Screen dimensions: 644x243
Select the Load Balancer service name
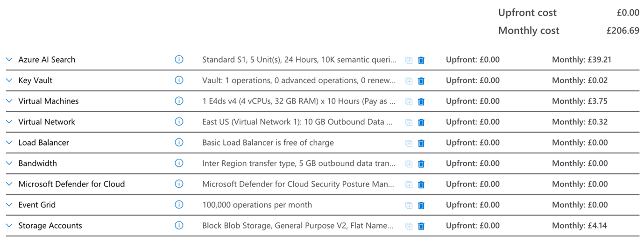[x=44, y=143]
